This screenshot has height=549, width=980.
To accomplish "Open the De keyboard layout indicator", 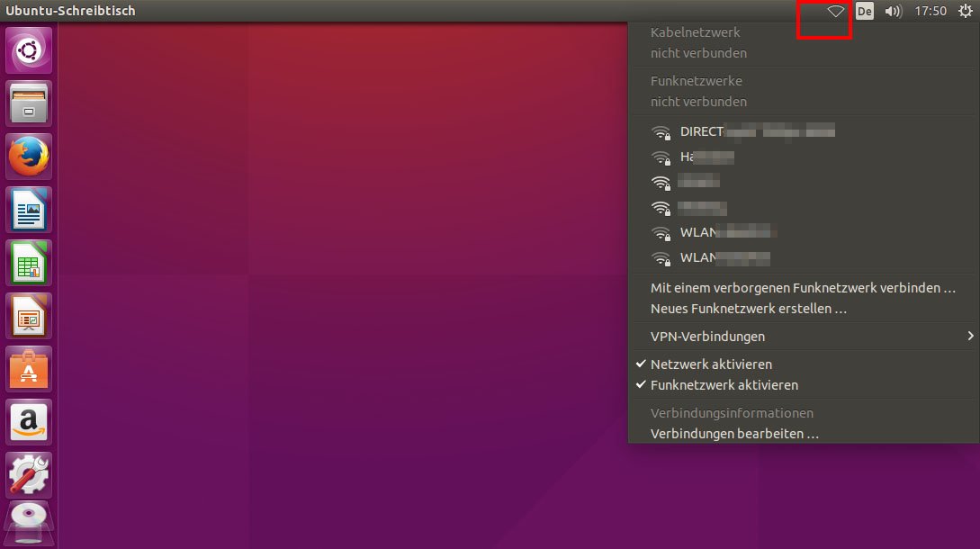I will (x=865, y=12).
